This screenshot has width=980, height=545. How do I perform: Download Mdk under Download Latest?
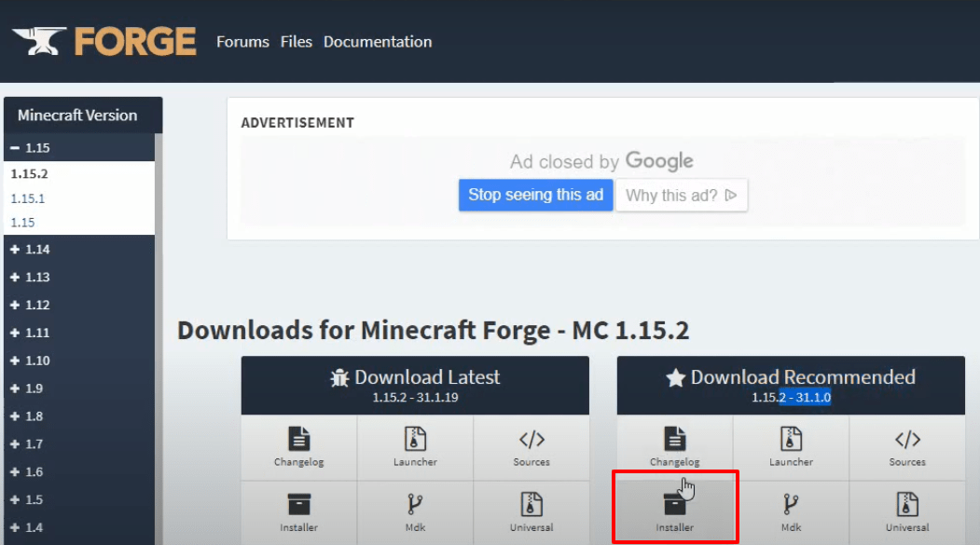click(415, 512)
